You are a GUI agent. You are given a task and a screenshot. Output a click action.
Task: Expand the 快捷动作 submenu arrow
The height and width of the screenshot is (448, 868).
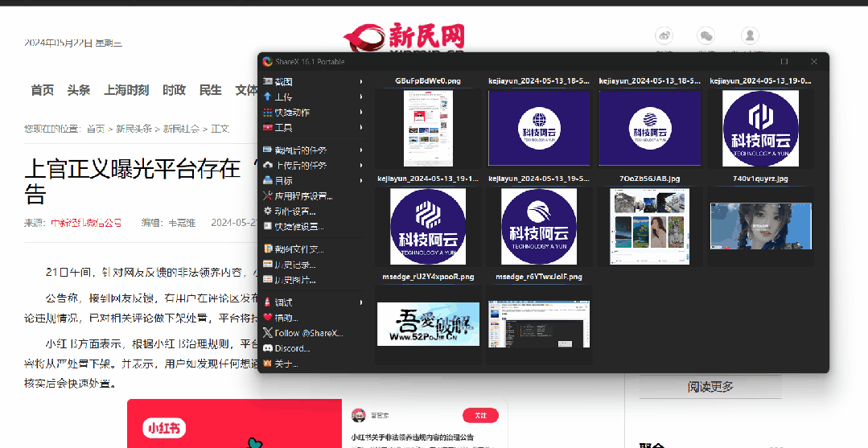tap(361, 112)
